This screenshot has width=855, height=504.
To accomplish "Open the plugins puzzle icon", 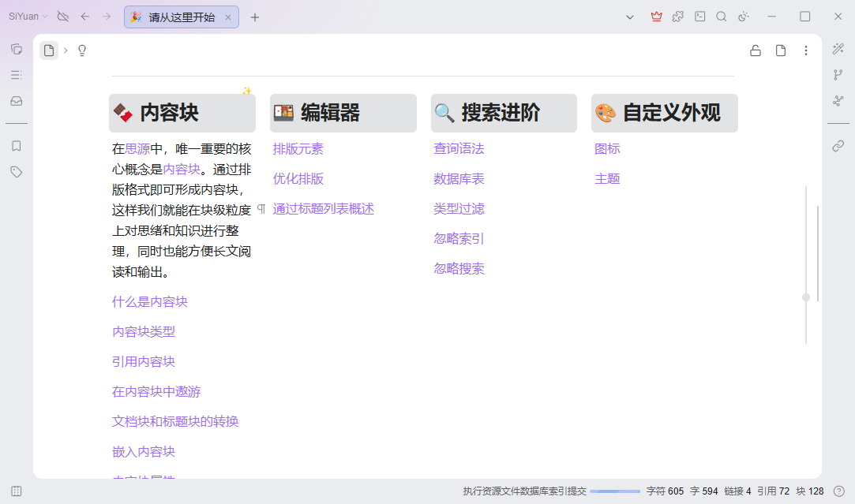I will (678, 17).
